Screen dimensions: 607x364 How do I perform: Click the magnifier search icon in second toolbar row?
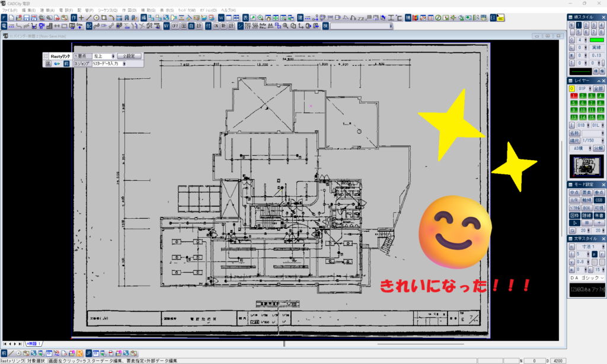pyautogui.click(x=285, y=26)
